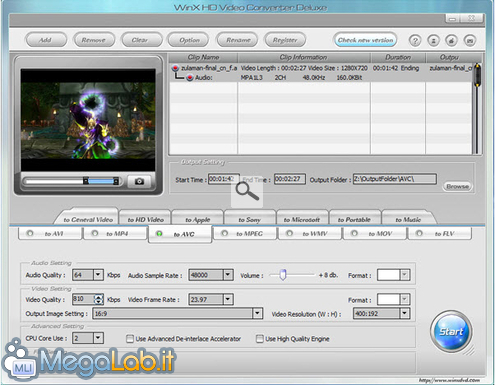
Task: Start the conversion
Action: [x=451, y=332]
